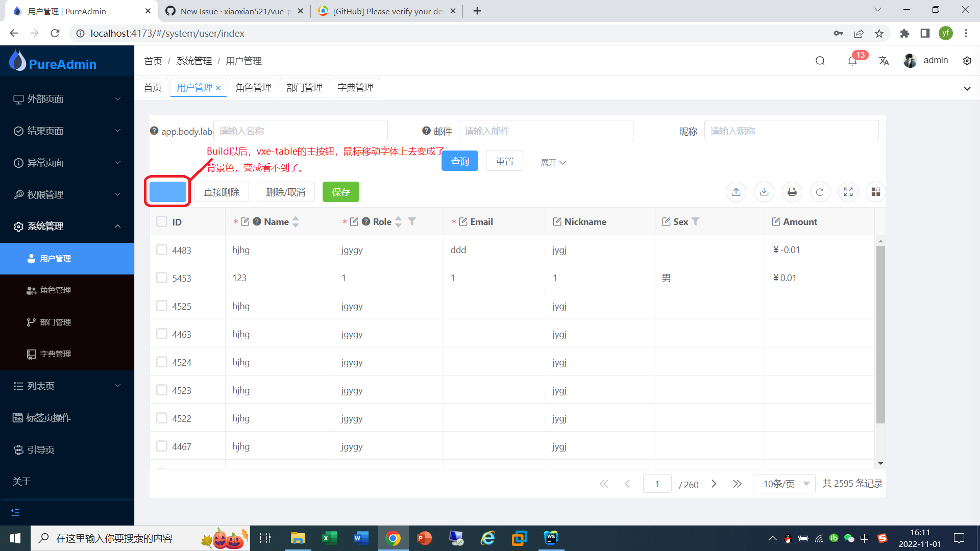
Task: Click the notification bell with 13 badge
Action: pyautogui.click(x=851, y=60)
